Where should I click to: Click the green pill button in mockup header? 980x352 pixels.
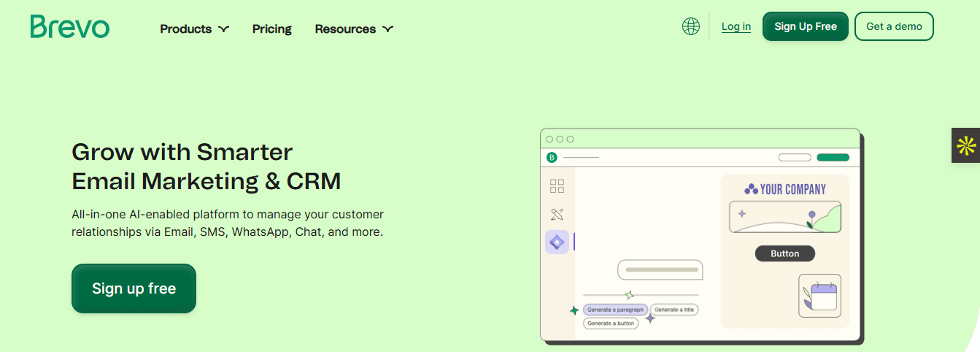(x=833, y=157)
